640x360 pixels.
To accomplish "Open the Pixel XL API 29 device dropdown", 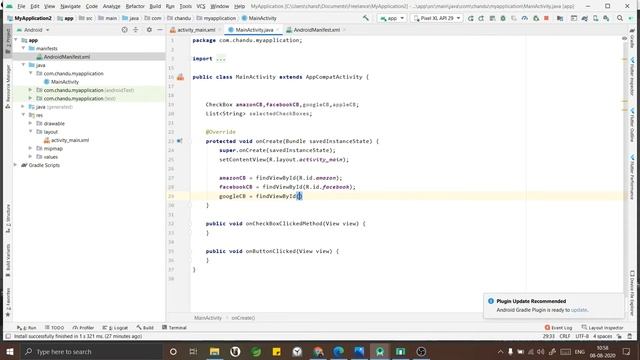I will tap(437, 18).
